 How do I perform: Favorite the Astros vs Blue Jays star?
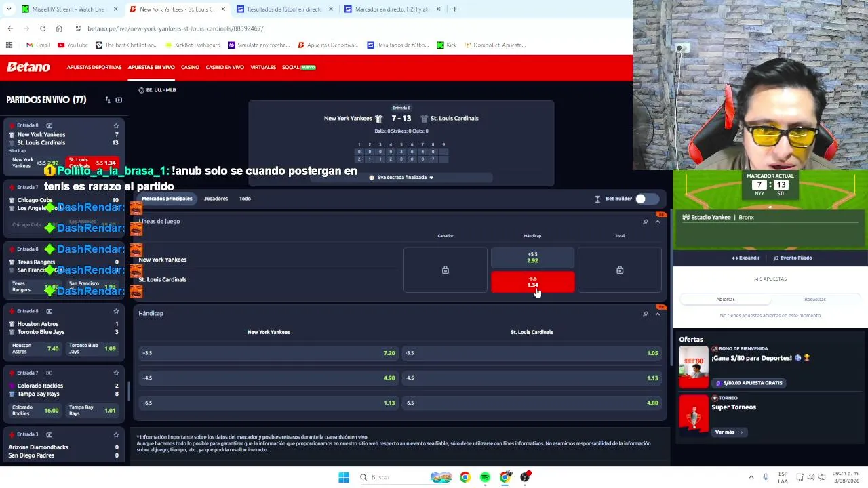(116, 311)
